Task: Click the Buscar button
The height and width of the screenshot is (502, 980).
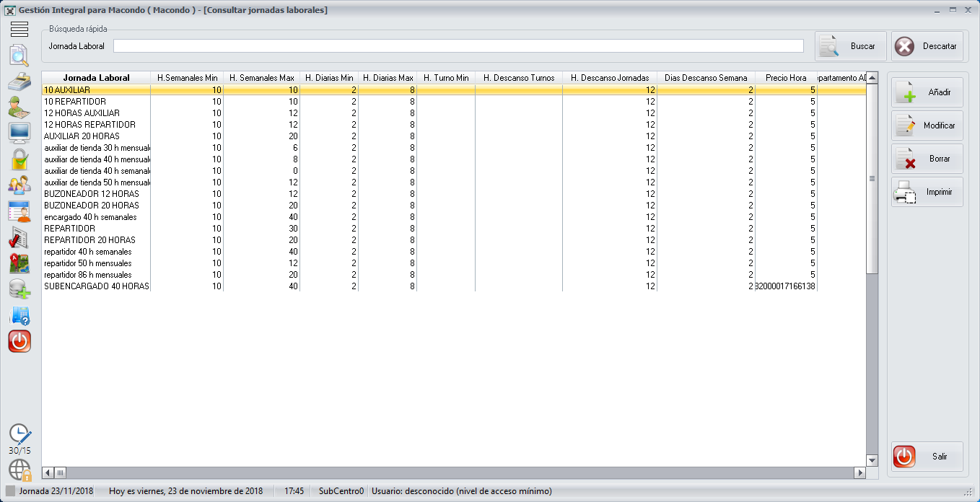Action: (x=850, y=46)
